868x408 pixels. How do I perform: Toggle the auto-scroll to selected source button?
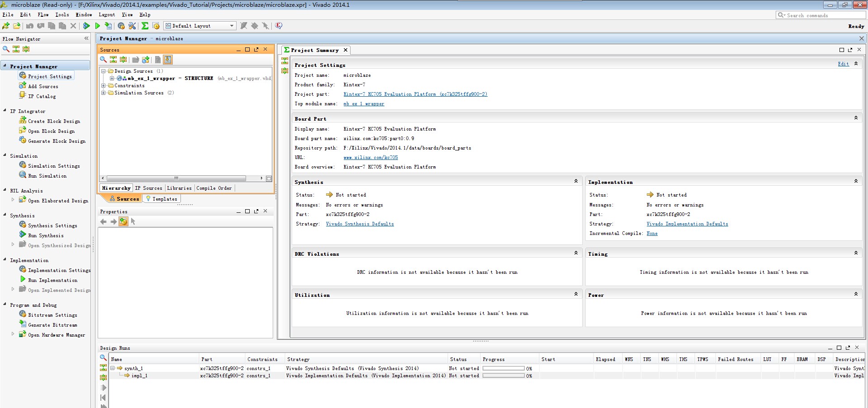(x=168, y=60)
